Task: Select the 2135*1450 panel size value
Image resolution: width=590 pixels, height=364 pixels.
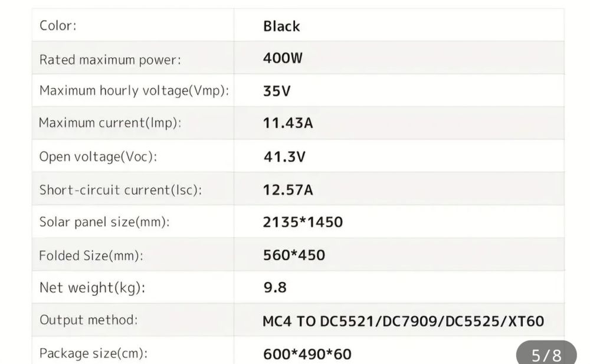Action: pyautogui.click(x=303, y=222)
